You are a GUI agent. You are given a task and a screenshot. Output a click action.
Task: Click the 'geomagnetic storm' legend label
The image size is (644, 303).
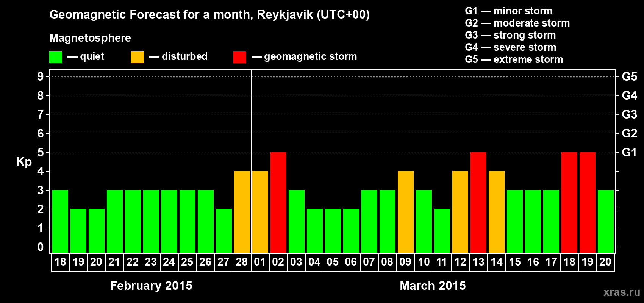[x=311, y=56]
